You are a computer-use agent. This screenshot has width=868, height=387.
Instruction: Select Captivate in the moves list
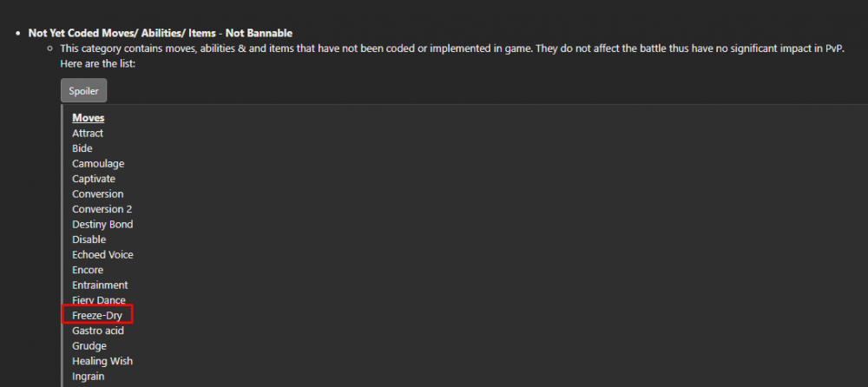[94, 179]
